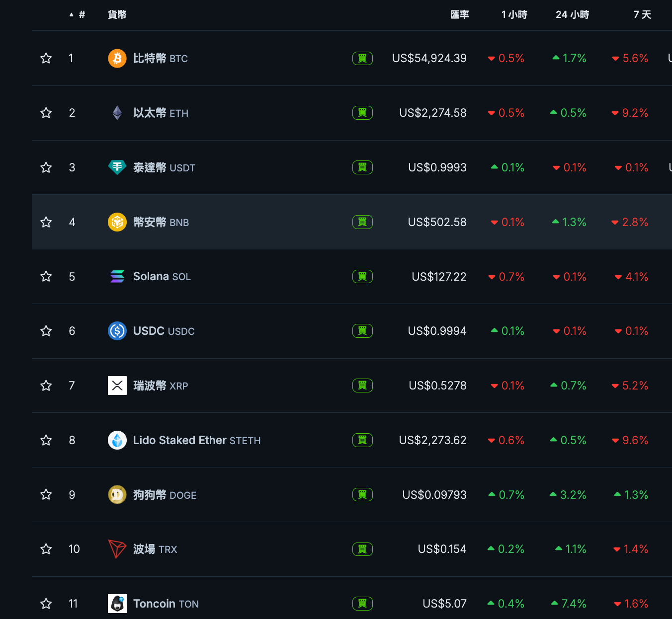Sort by the 1 小時 column header

(514, 15)
